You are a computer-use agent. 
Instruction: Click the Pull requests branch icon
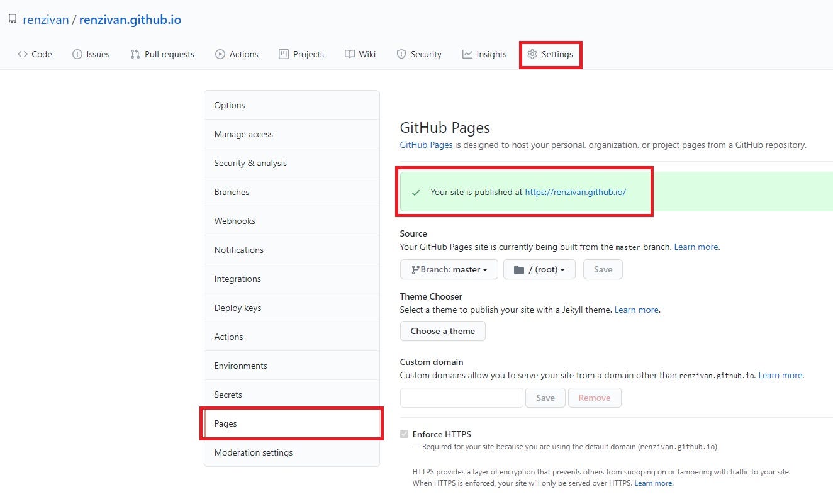[x=135, y=54]
